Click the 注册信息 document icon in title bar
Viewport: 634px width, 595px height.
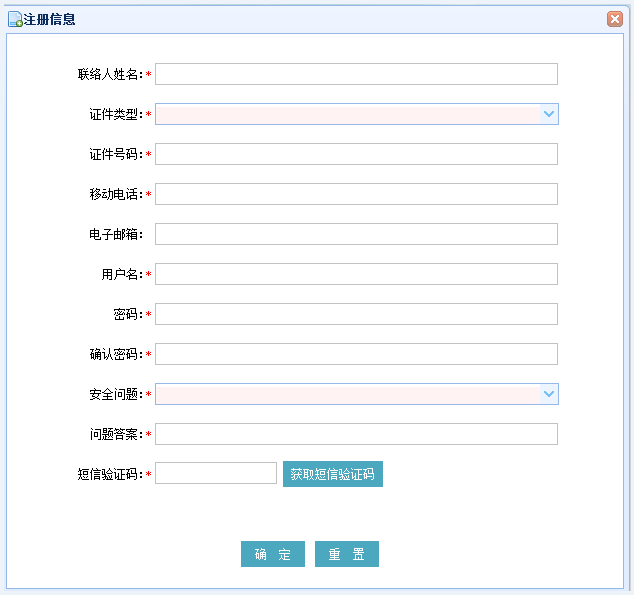pos(15,19)
